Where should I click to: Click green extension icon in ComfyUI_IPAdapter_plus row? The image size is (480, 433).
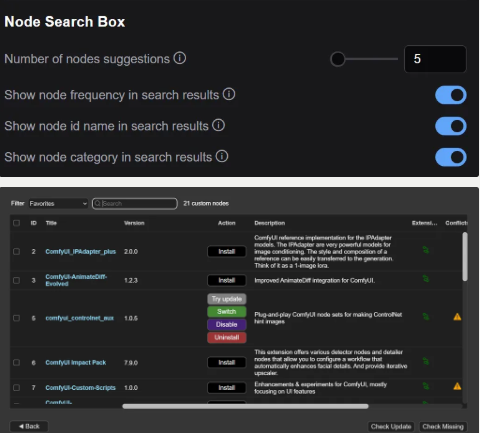pos(426,250)
